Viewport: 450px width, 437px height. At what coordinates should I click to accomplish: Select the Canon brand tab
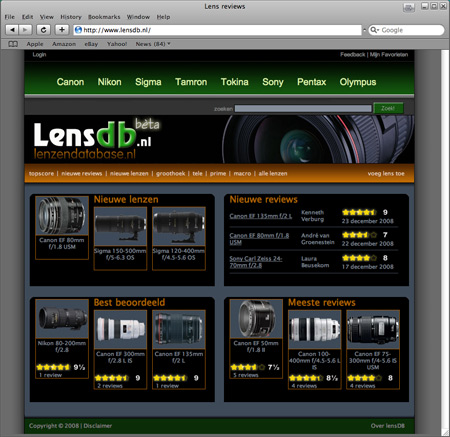[70, 82]
